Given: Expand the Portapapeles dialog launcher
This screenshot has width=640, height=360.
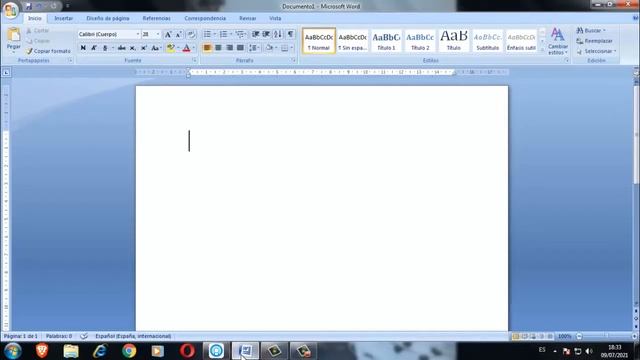Looking at the screenshot, I should (70, 60).
